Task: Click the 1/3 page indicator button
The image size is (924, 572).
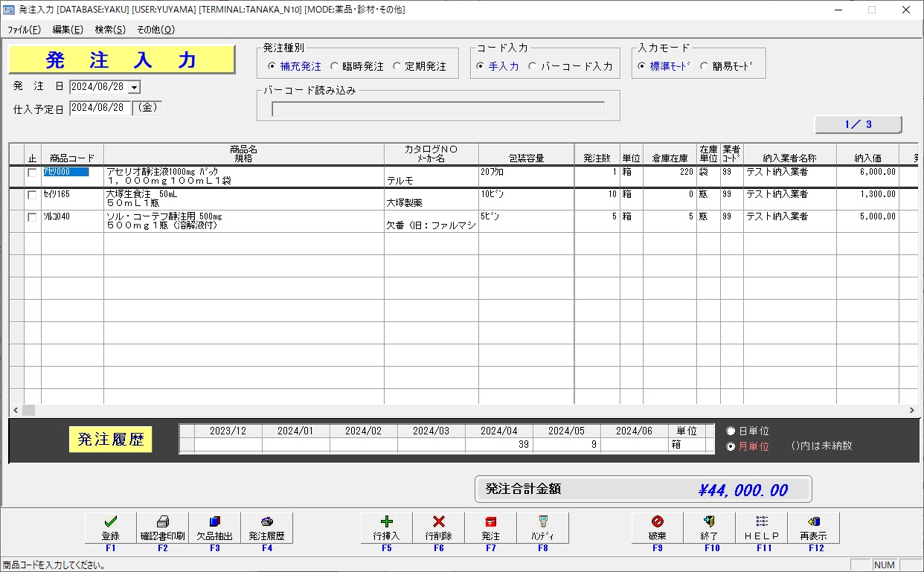Action: coord(859,124)
